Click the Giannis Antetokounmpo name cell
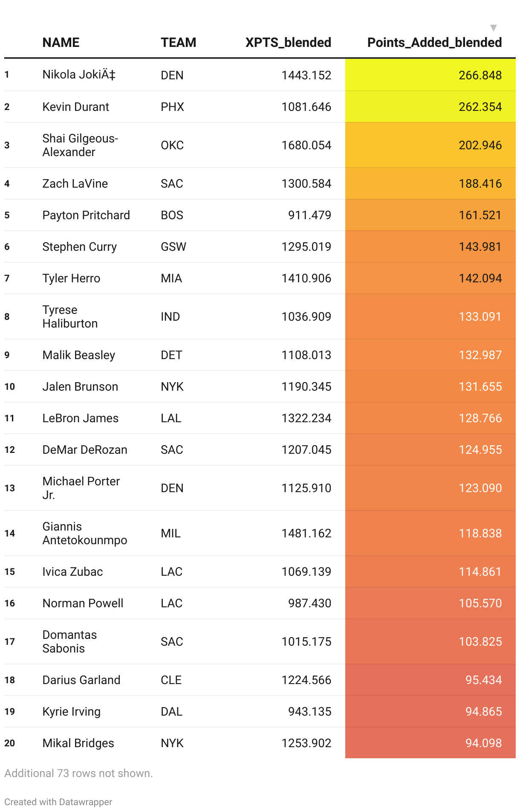520x812 pixels. (x=84, y=533)
